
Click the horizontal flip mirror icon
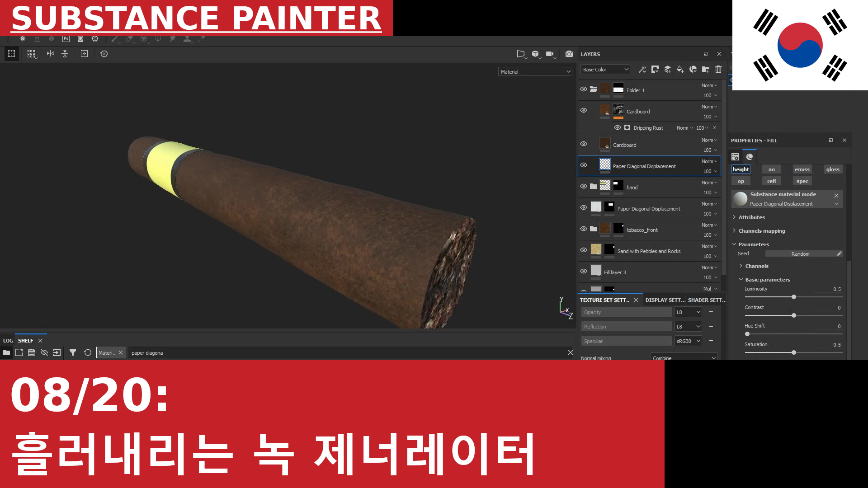[x=51, y=54]
